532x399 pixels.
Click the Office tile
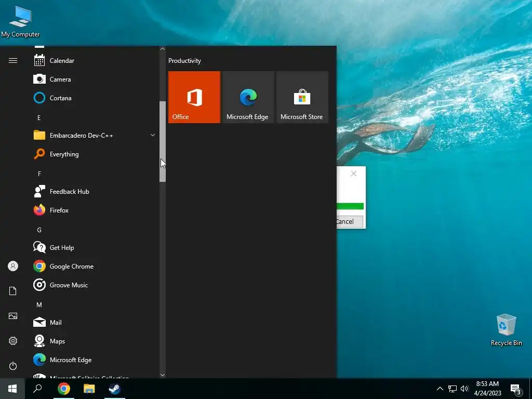point(194,97)
